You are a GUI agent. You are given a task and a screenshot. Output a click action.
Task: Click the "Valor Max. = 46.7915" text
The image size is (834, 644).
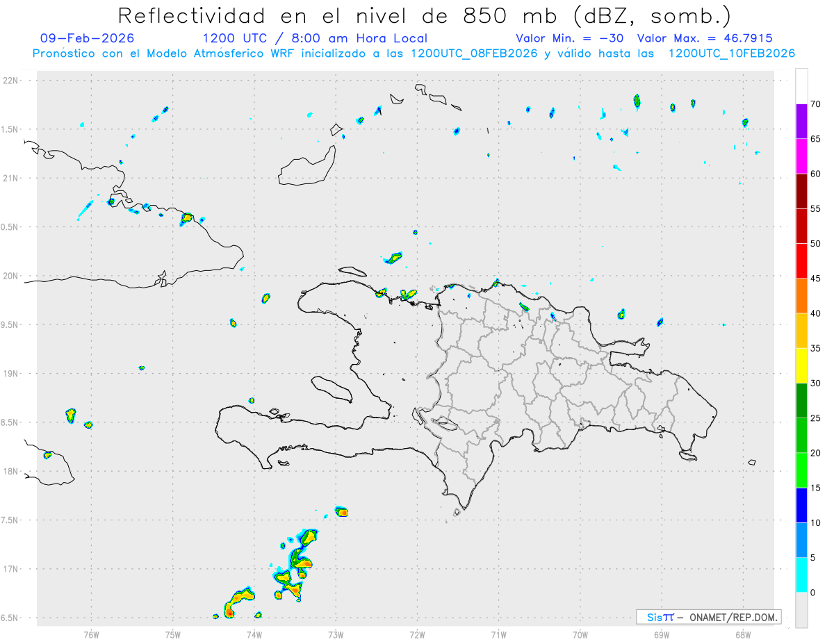[x=704, y=38]
